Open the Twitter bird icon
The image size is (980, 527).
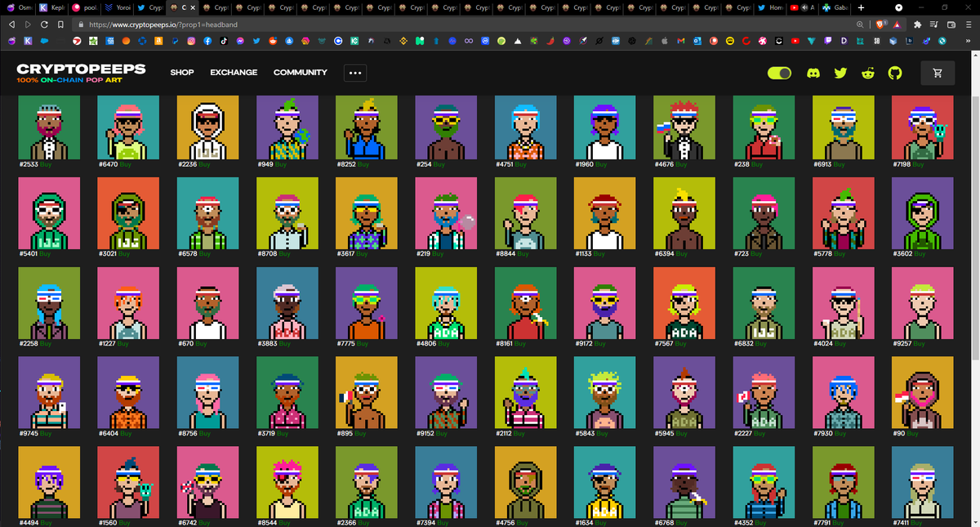tap(840, 73)
